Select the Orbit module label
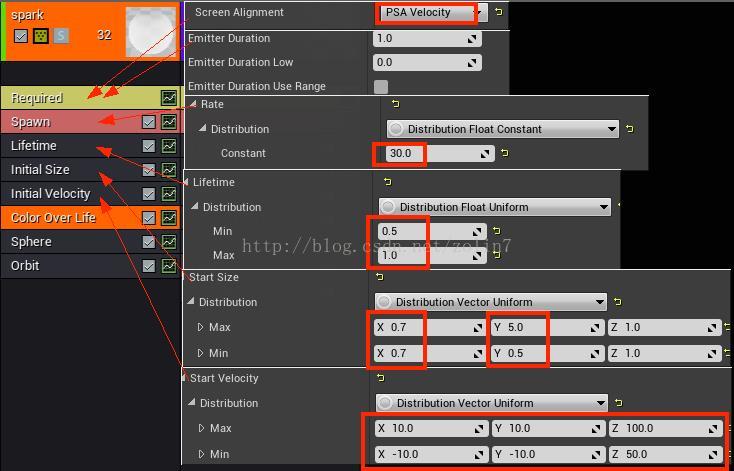The height and width of the screenshot is (471, 734). click(x=25, y=265)
